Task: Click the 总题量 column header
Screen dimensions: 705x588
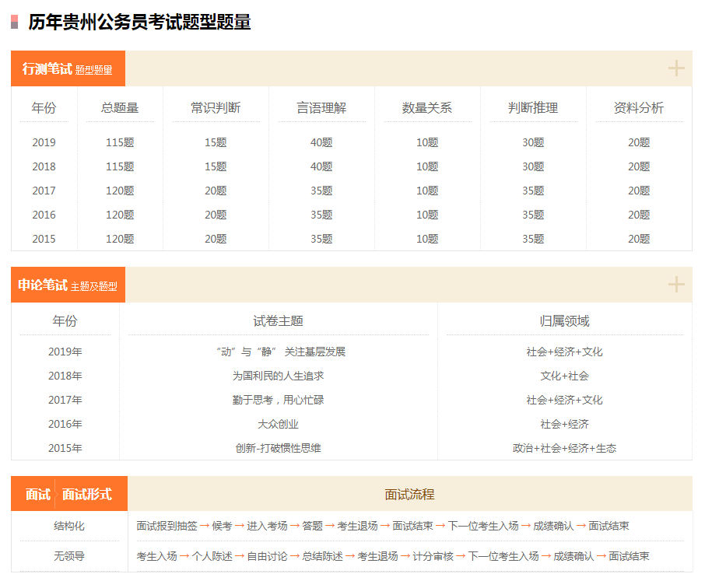Action: pyautogui.click(x=120, y=110)
